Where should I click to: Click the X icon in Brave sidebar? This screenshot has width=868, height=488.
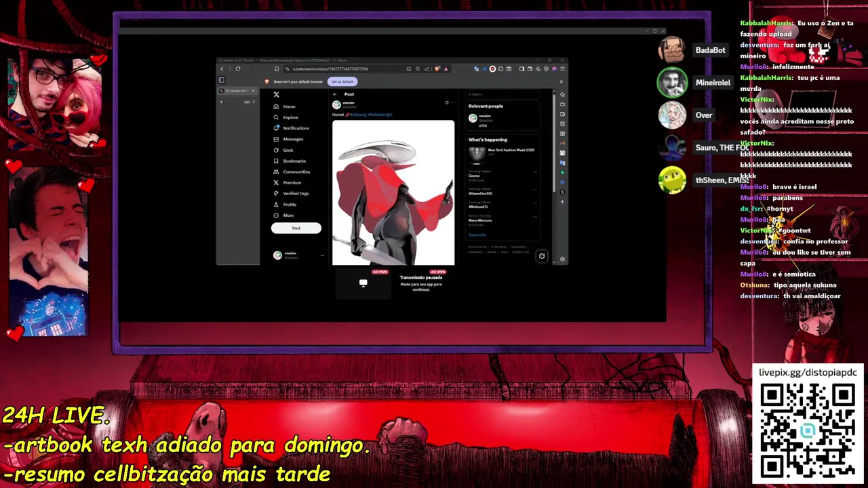[562, 192]
